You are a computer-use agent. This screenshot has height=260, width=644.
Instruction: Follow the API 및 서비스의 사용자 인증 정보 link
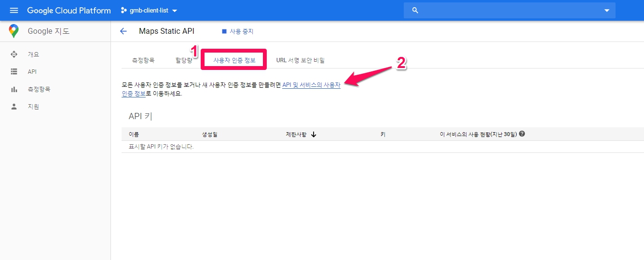[311, 85]
